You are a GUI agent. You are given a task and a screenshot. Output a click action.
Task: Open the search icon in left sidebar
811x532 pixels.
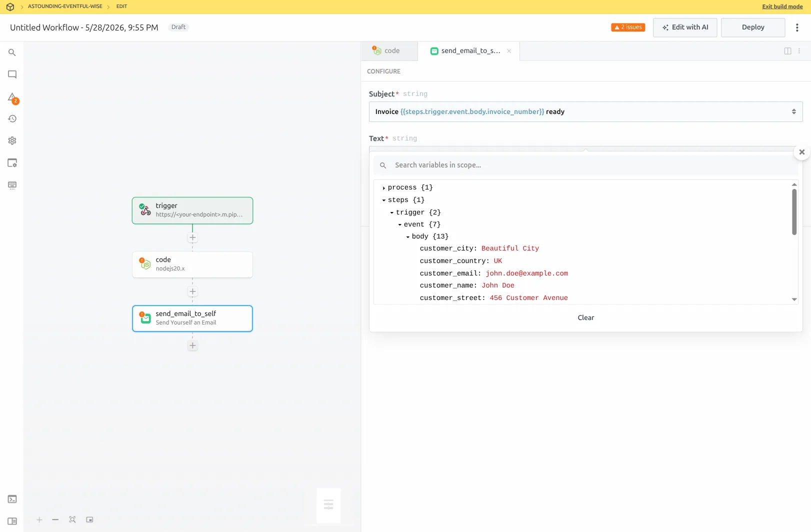pos(12,52)
